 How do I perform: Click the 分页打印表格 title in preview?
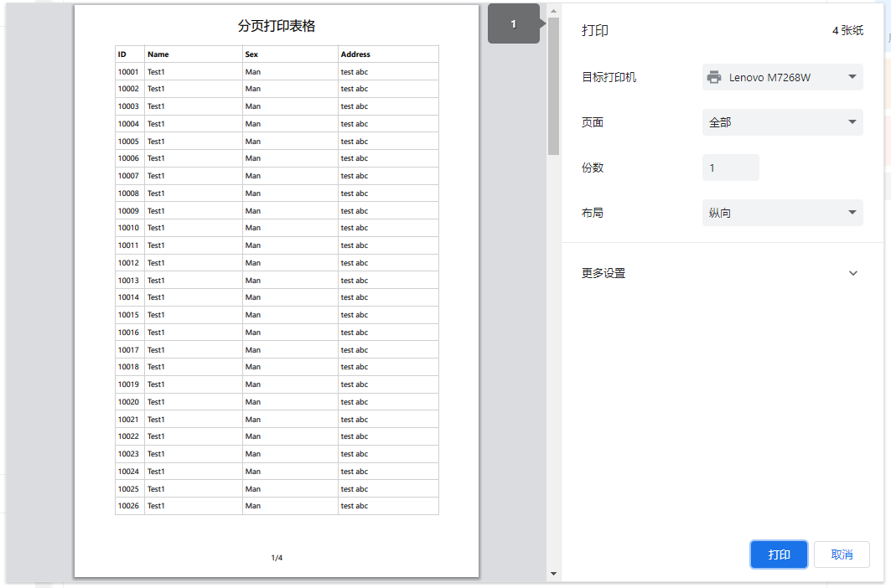click(277, 26)
